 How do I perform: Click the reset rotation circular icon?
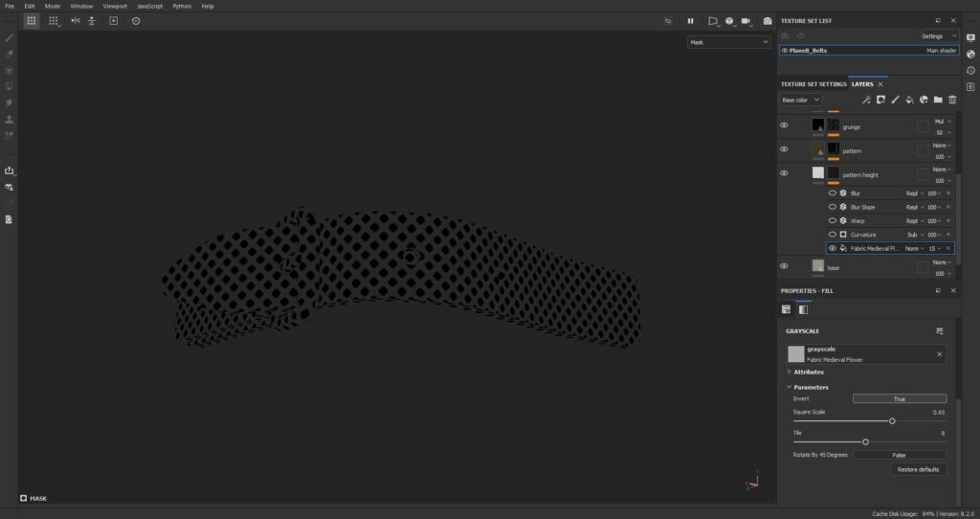[x=136, y=21]
